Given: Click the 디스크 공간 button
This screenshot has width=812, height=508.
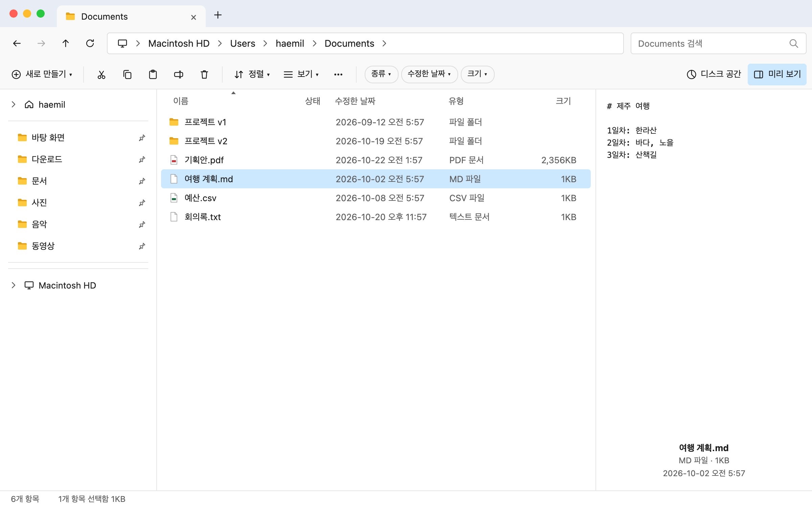Looking at the screenshot, I should [x=714, y=74].
